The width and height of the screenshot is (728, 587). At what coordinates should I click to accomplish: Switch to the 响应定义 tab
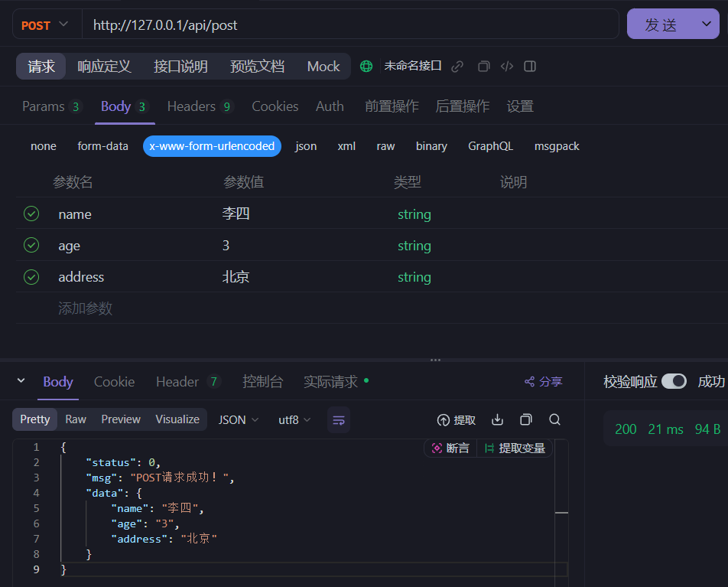coord(104,67)
